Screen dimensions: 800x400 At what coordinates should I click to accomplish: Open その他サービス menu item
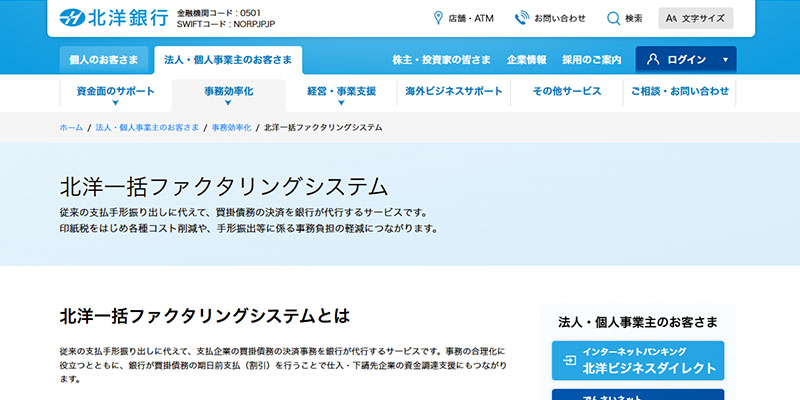567,92
